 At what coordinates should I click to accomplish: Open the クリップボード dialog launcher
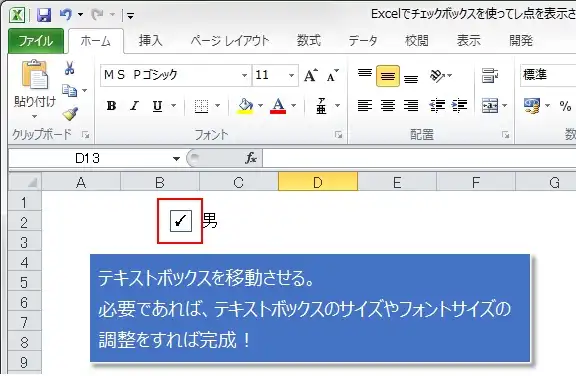pos(86,135)
